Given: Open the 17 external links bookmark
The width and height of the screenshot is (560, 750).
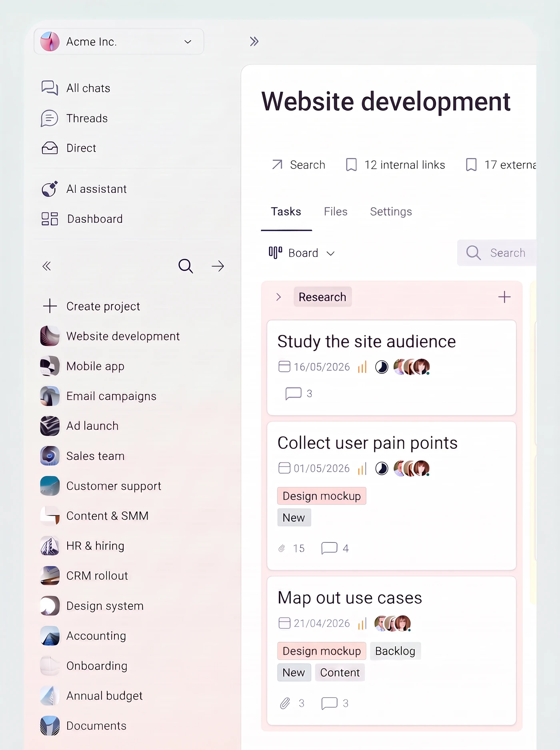Looking at the screenshot, I should pyautogui.click(x=501, y=165).
